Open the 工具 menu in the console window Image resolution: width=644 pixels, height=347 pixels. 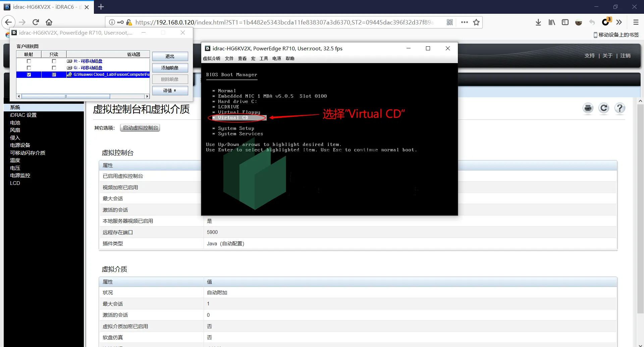point(264,58)
